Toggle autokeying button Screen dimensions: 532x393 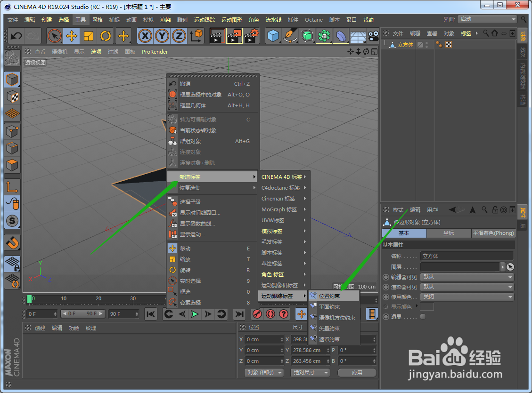tap(270, 314)
